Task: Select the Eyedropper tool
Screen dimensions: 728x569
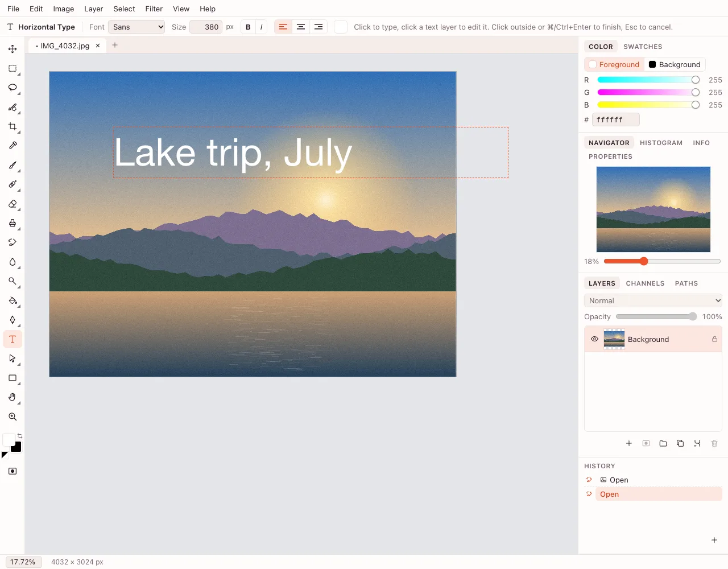Action: [13, 146]
